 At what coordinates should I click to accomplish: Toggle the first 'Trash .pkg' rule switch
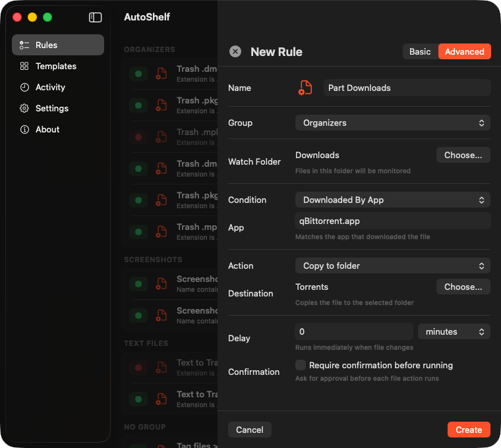pyautogui.click(x=138, y=105)
